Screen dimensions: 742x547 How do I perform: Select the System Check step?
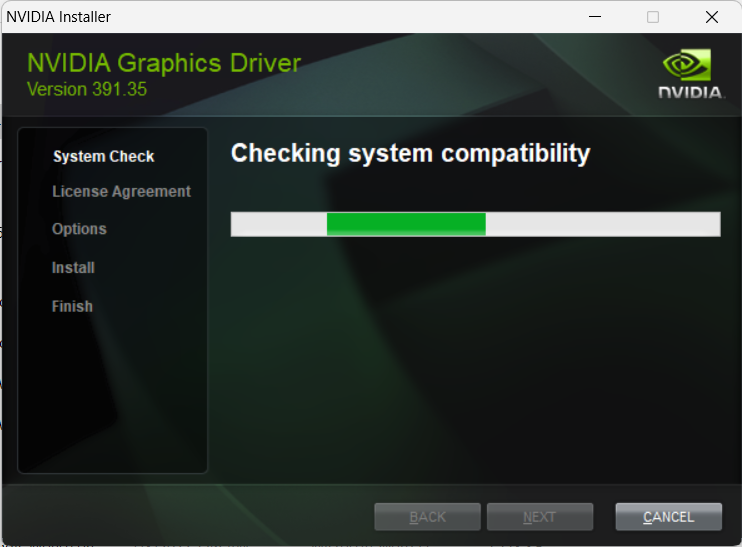pyautogui.click(x=103, y=156)
